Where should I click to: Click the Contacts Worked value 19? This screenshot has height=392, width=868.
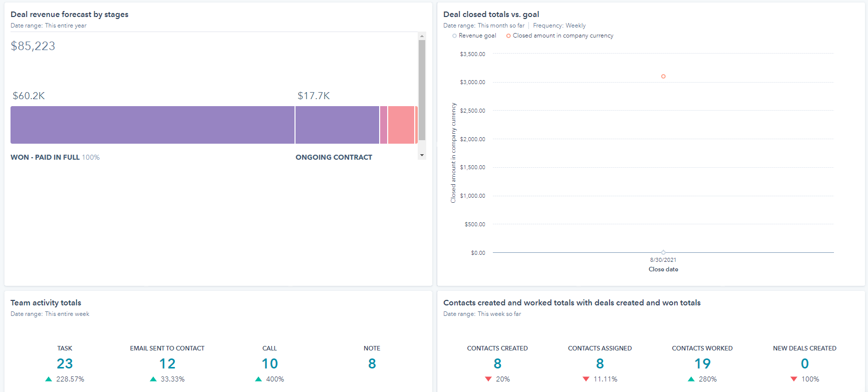[x=702, y=363]
